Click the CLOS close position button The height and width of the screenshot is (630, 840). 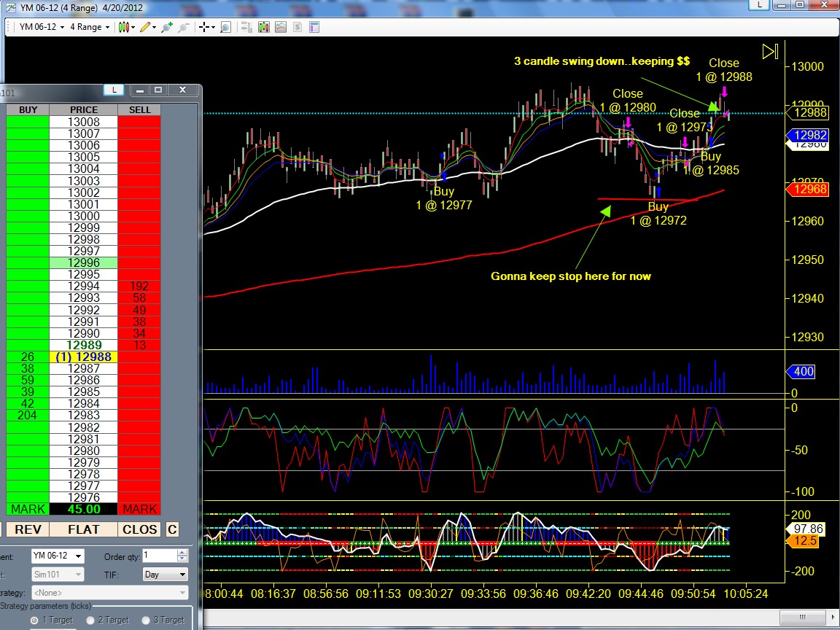[139, 529]
